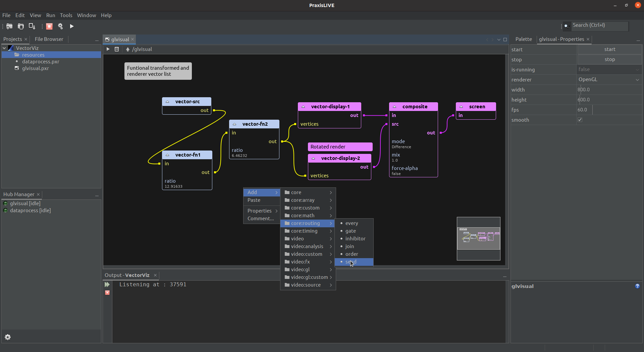644x352 pixels.
Task: Switch to the Palette tab
Action: pos(524,39)
